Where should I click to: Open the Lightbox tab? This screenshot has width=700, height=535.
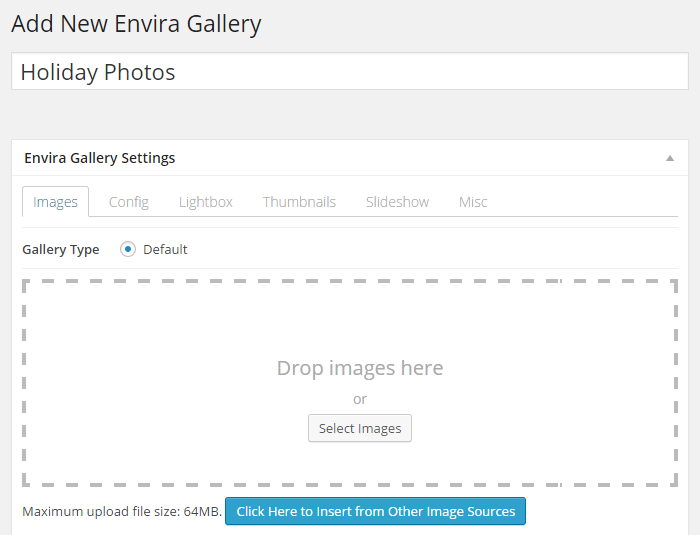click(206, 202)
